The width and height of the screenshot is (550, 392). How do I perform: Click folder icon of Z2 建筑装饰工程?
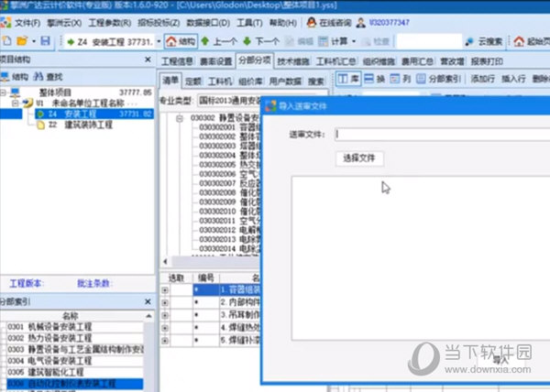(40, 125)
